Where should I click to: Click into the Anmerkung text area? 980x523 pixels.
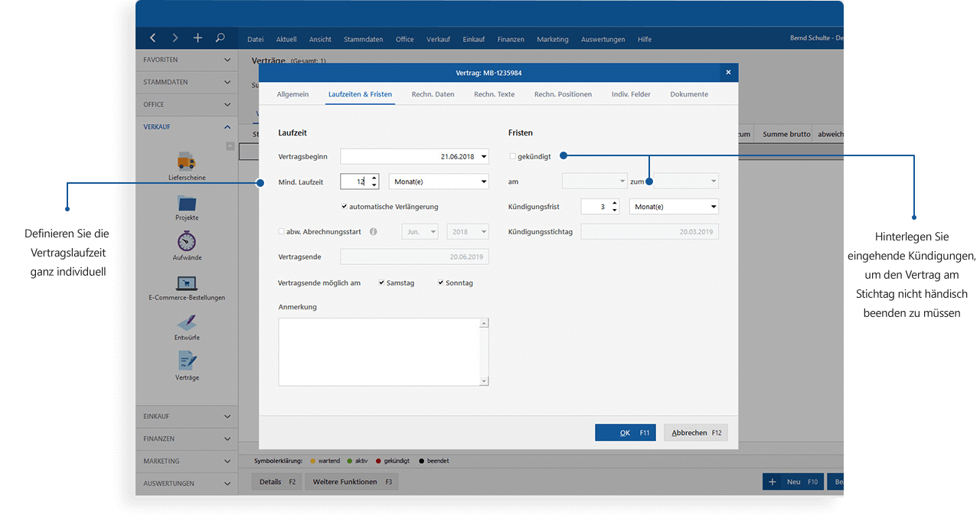tap(379, 351)
